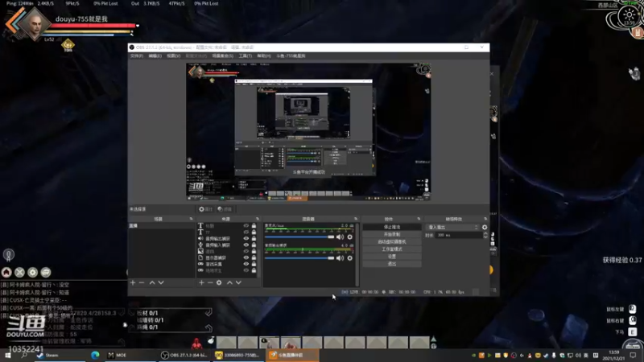Image resolution: width=644 pixels, height=362 pixels.
Task: Open settings gear of second mixer channel
Action: point(350,258)
